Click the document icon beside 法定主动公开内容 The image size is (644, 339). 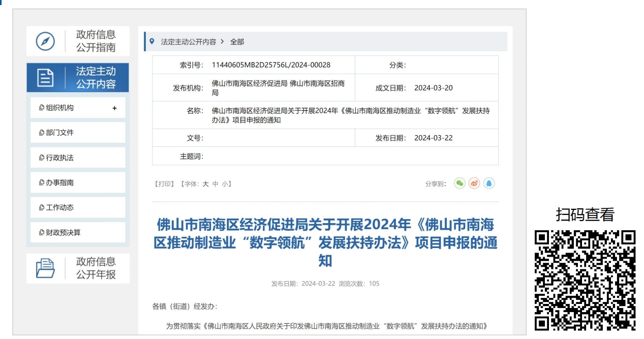tap(45, 78)
